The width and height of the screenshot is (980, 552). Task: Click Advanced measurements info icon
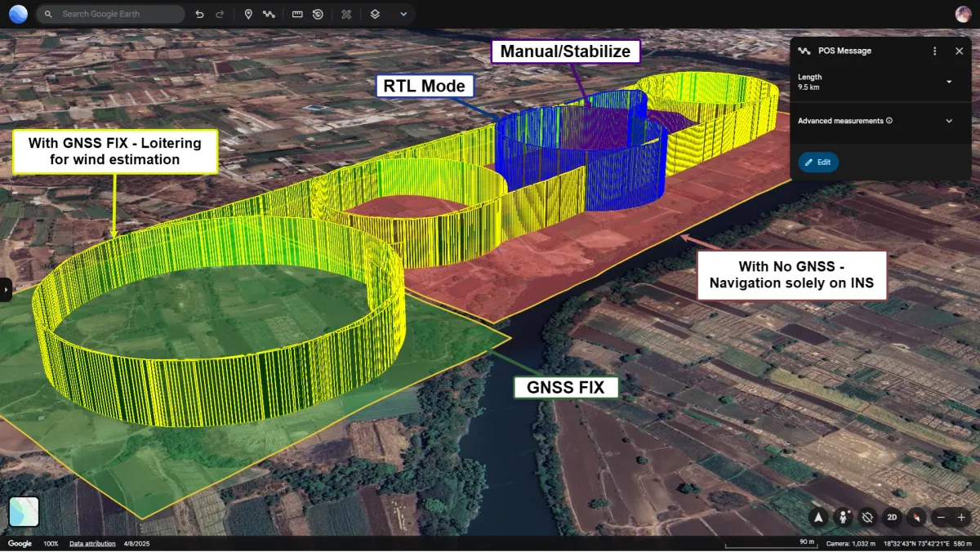pos(889,121)
